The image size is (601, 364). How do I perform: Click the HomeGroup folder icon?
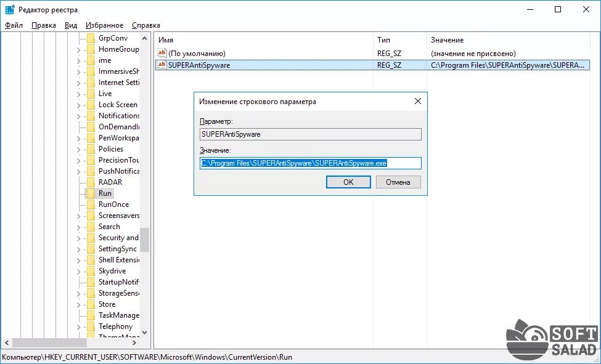pos(91,49)
